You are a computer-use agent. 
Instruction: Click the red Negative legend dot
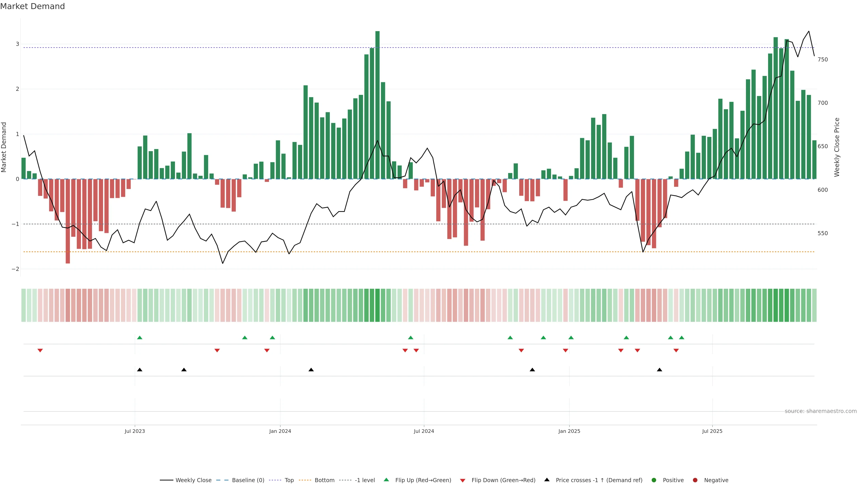pos(695,480)
